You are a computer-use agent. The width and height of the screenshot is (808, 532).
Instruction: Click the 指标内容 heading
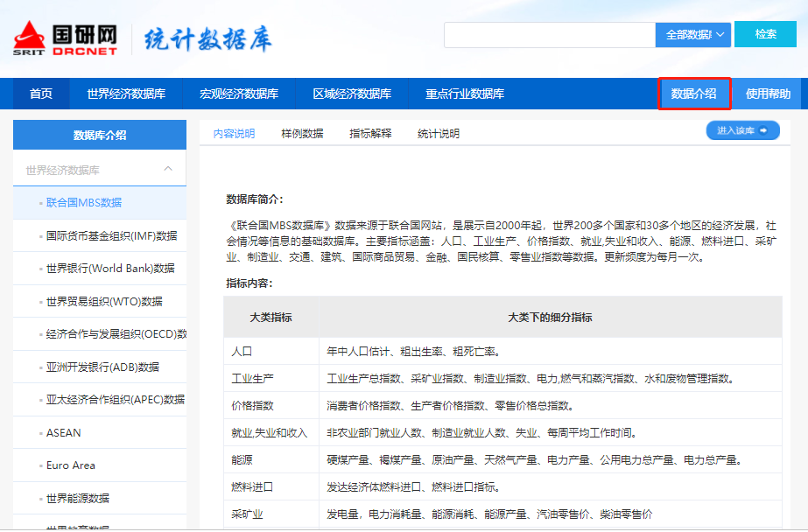click(249, 283)
